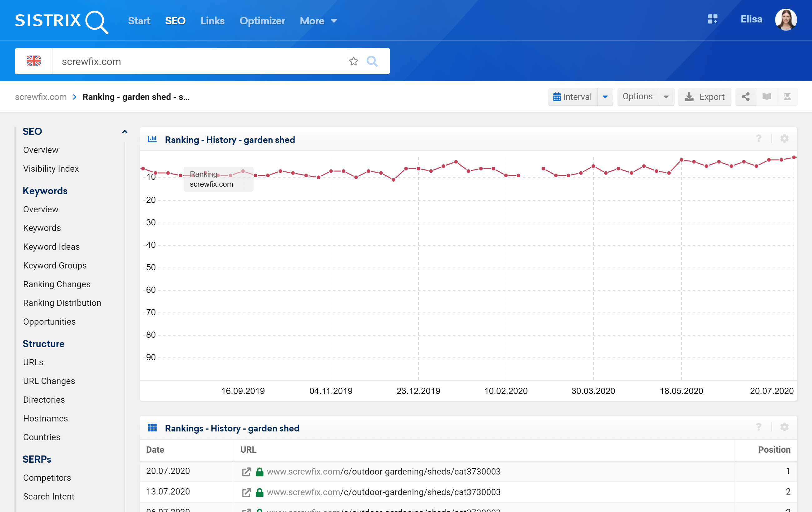The image size is (812, 512).
Task: Open Competitors in sidebar
Action: pyautogui.click(x=47, y=478)
